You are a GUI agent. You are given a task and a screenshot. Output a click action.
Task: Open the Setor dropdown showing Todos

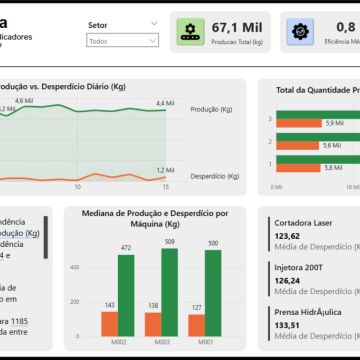click(x=122, y=40)
